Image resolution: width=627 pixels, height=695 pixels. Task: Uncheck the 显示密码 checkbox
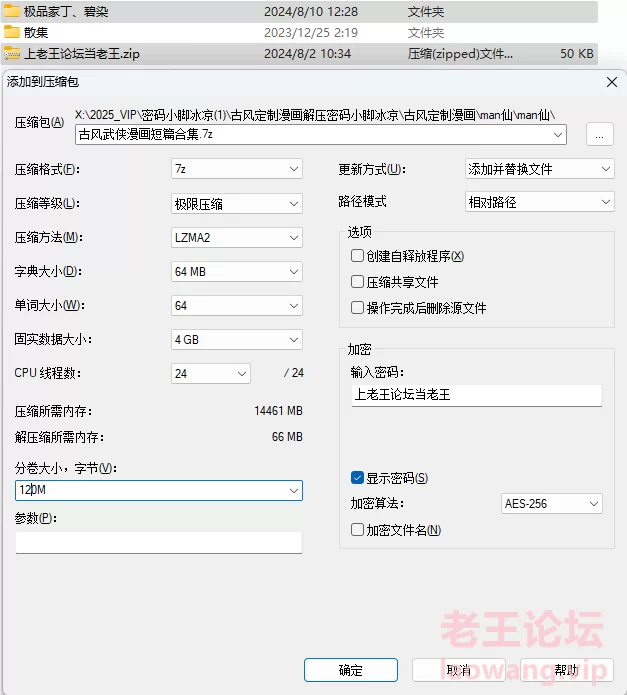(x=357, y=478)
